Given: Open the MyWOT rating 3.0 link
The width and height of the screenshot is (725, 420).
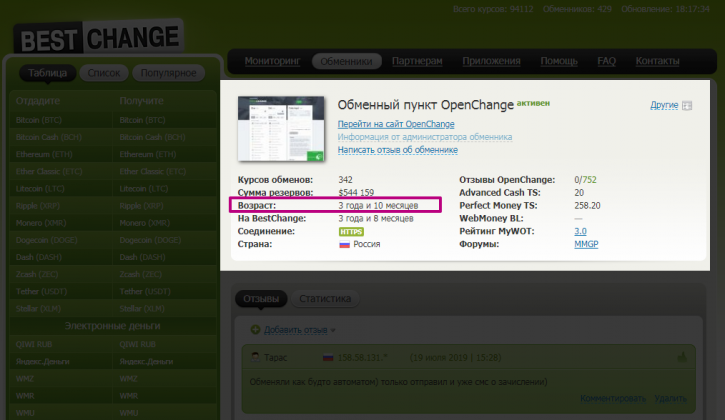Looking at the screenshot, I should tap(580, 231).
